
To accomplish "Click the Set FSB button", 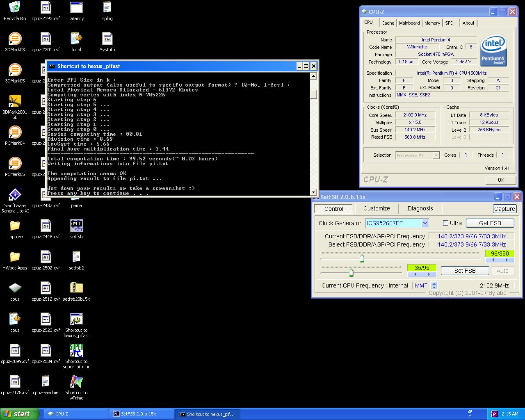I will click(x=465, y=271).
